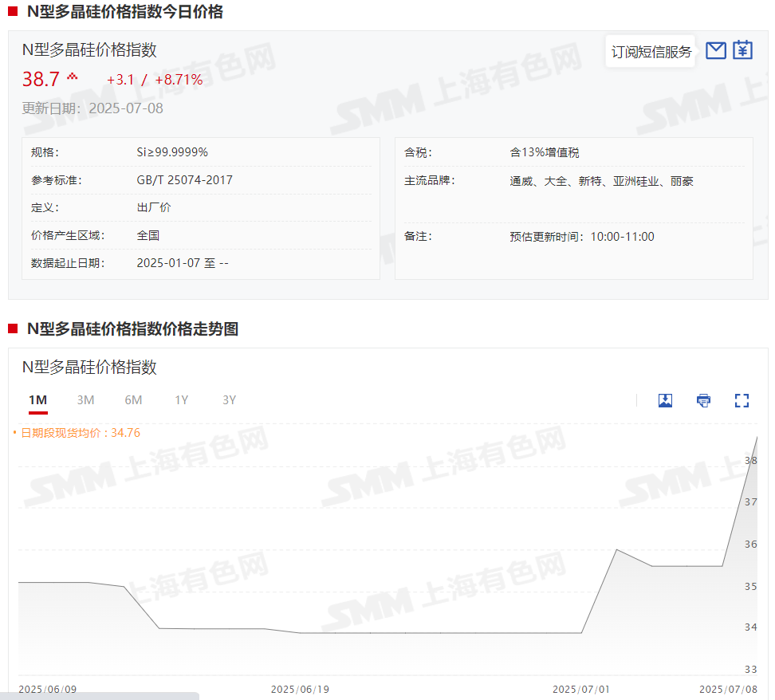Switch chart to 3M range

tap(85, 400)
